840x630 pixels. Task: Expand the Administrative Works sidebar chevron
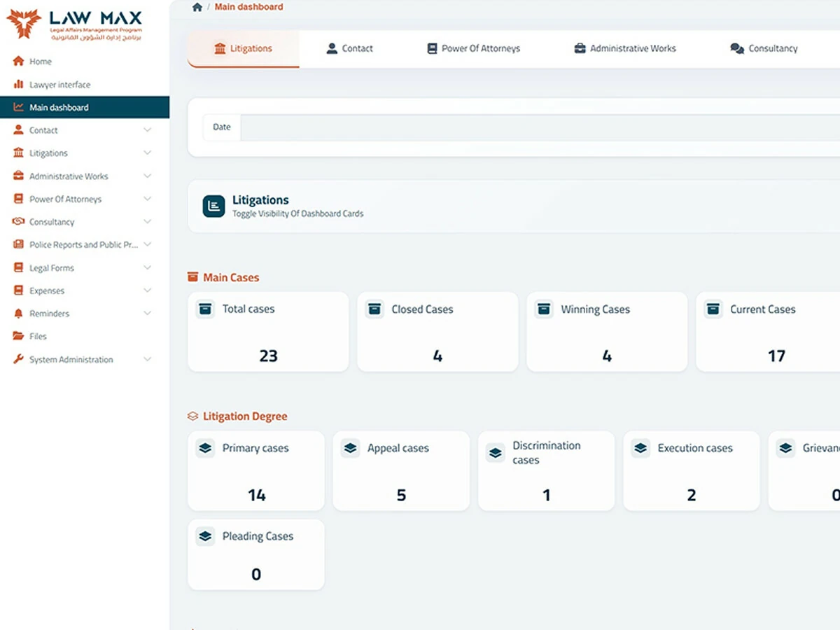click(147, 176)
